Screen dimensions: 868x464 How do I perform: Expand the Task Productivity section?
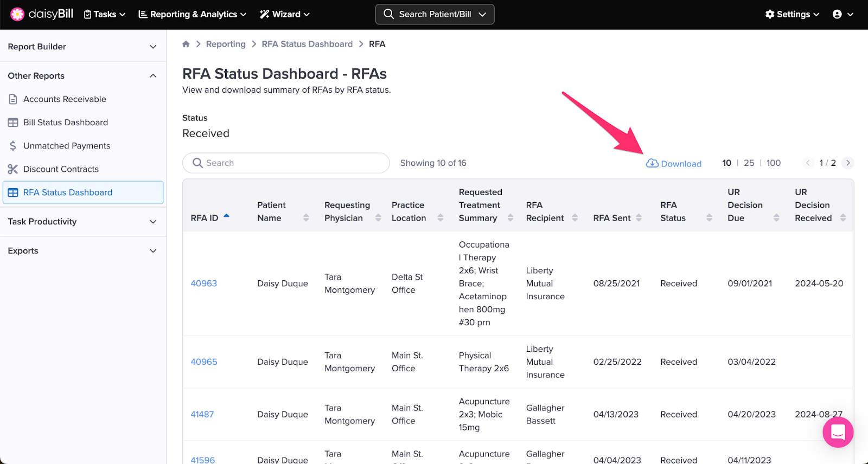153,222
